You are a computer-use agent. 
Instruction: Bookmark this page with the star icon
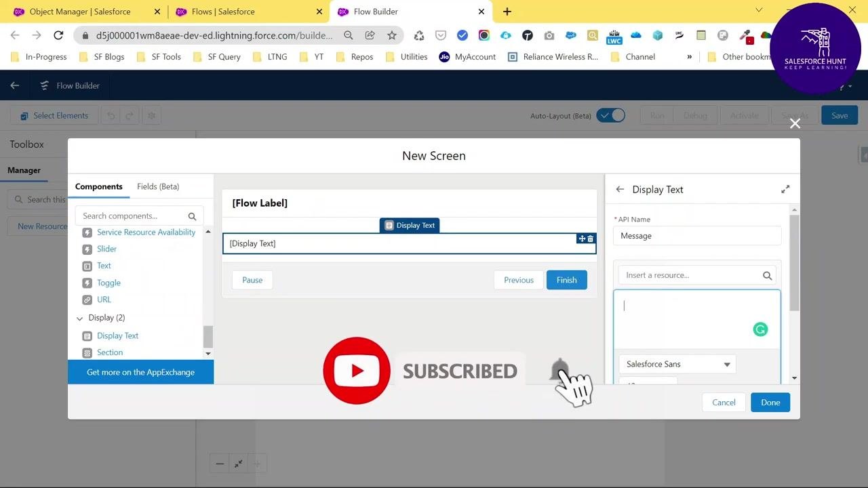[392, 35]
